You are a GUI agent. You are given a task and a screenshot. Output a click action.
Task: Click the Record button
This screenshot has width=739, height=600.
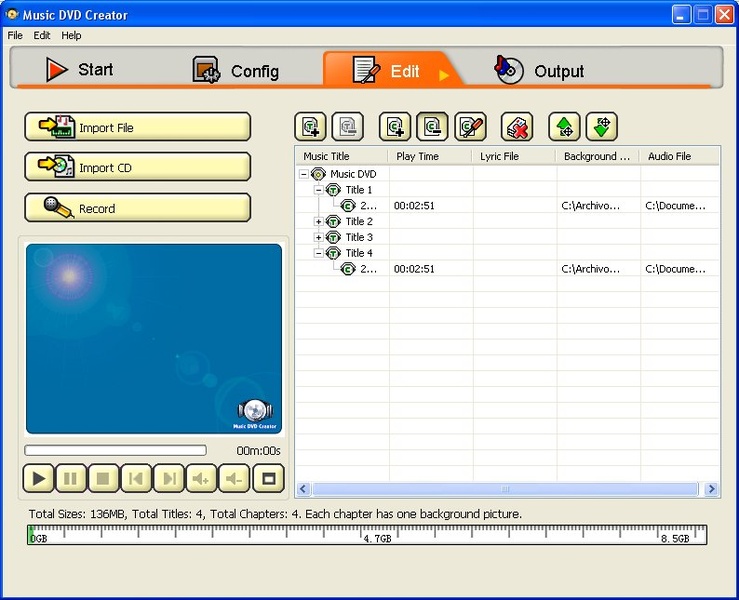point(137,207)
